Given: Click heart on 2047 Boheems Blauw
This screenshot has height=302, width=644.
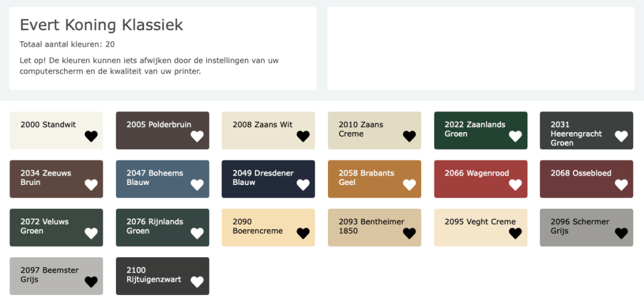Looking at the screenshot, I should 197,184.
